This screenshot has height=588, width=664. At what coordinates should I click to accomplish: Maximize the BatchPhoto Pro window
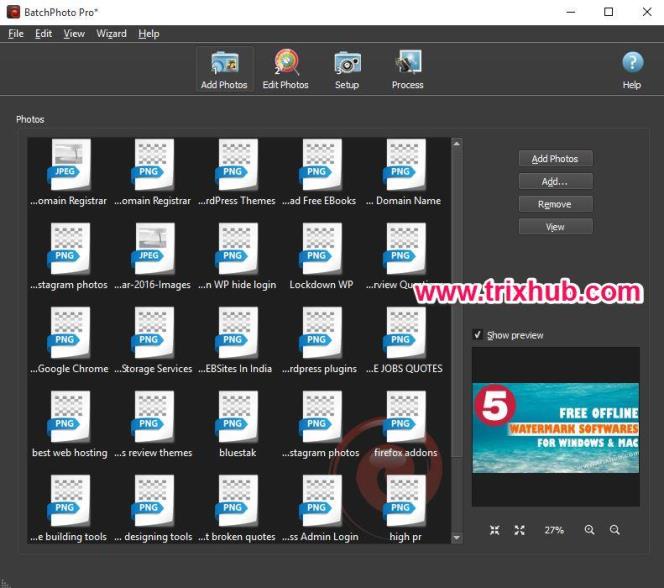pyautogui.click(x=609, y=12)
